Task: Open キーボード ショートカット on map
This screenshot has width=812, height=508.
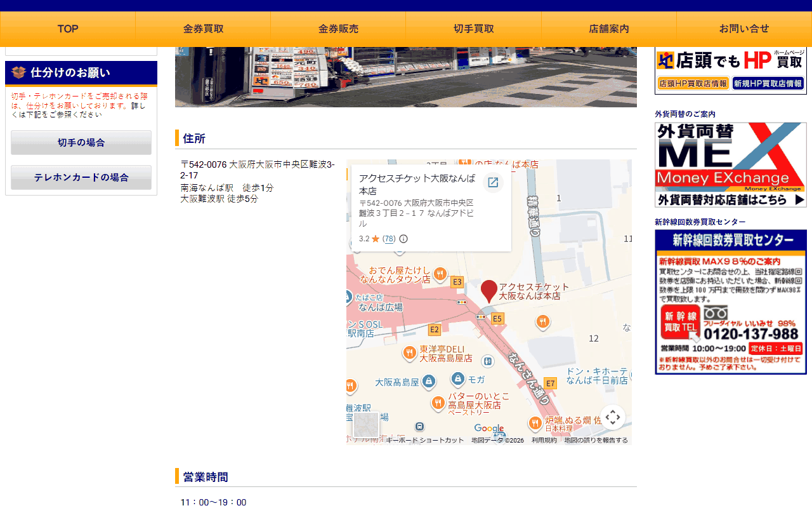Action: pos(425,440)
